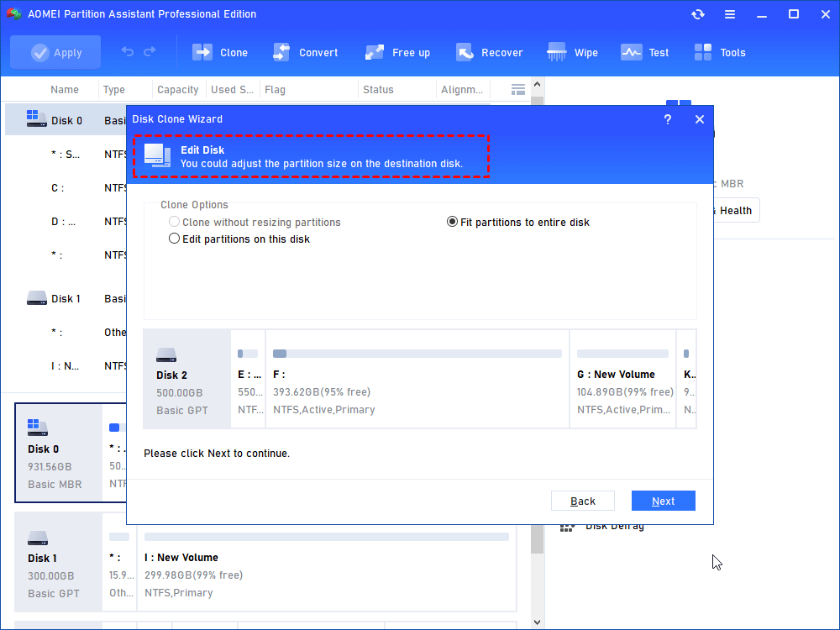Open Disk Clone Wizard help
Image resolution: width=840 pixels, height=630 pixels.
pos(668,119)
